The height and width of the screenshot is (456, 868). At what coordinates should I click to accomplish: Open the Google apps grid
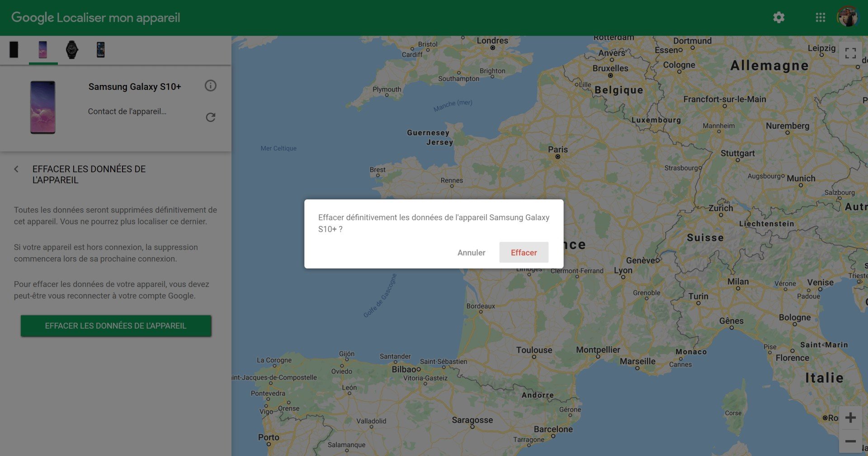point(820,18)
